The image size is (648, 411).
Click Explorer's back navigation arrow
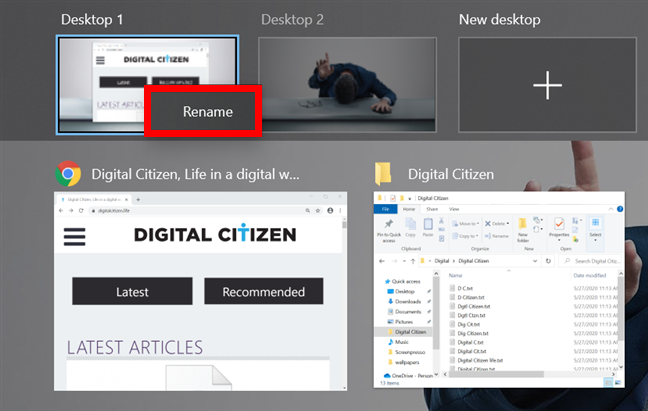click(382, 261)
